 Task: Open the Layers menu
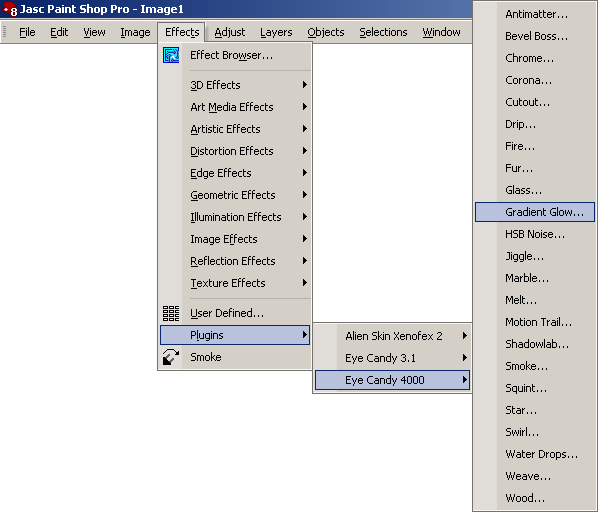point(276,32)
